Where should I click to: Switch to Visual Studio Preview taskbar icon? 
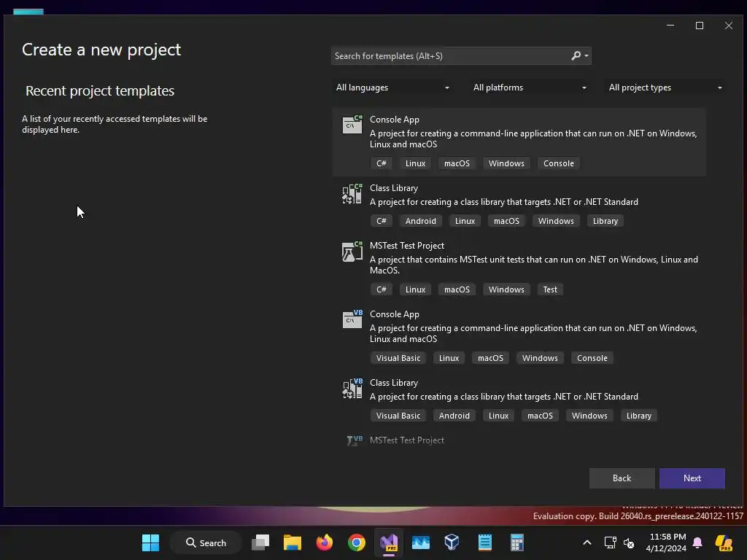[x=389, y=542]
